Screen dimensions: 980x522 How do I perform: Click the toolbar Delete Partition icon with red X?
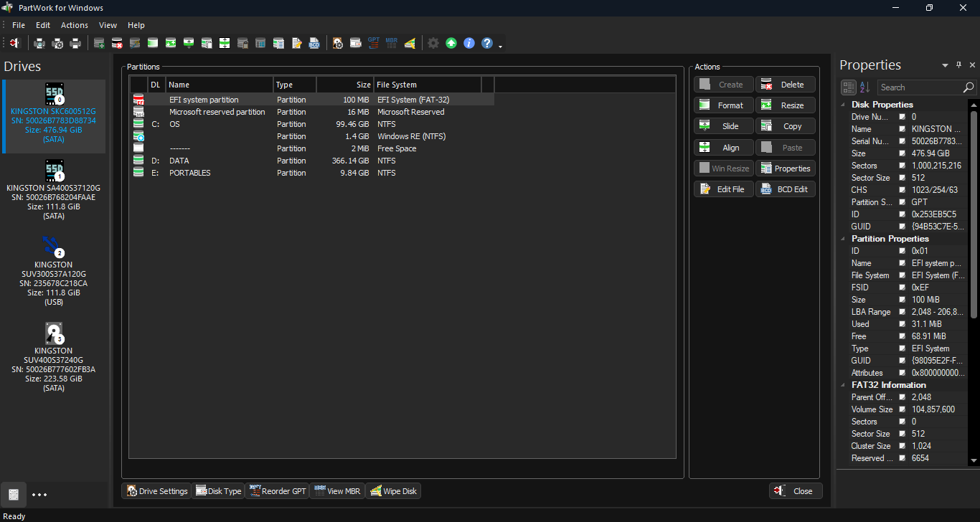click(117, 43)
